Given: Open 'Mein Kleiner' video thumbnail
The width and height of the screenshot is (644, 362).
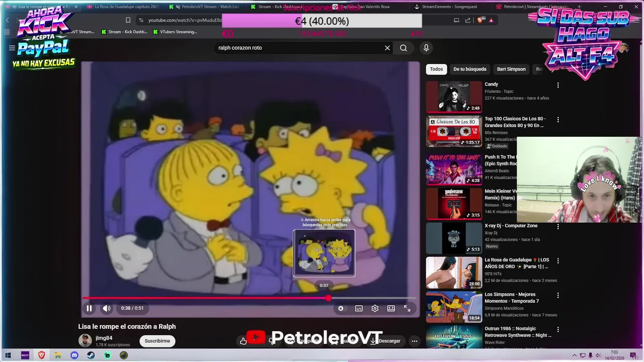Looking at the screenshot, I should click(454, 204).
